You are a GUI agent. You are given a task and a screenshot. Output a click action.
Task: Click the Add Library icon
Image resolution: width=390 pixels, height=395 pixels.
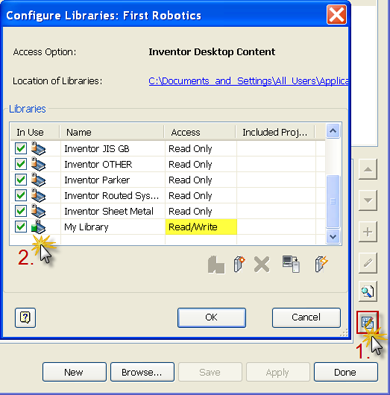[x=216, y=265]
